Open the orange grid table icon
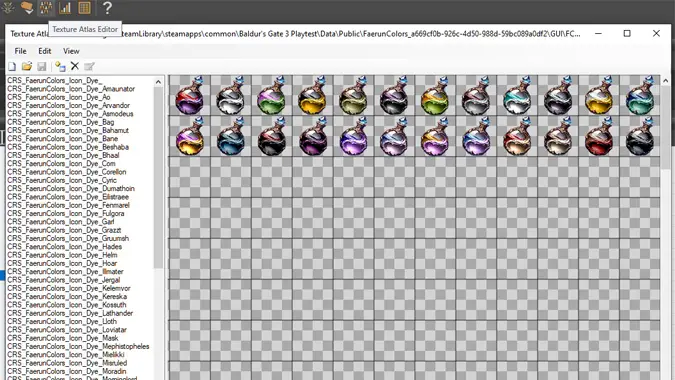Viewport: 675px width, 380px height. coord(84,8)
